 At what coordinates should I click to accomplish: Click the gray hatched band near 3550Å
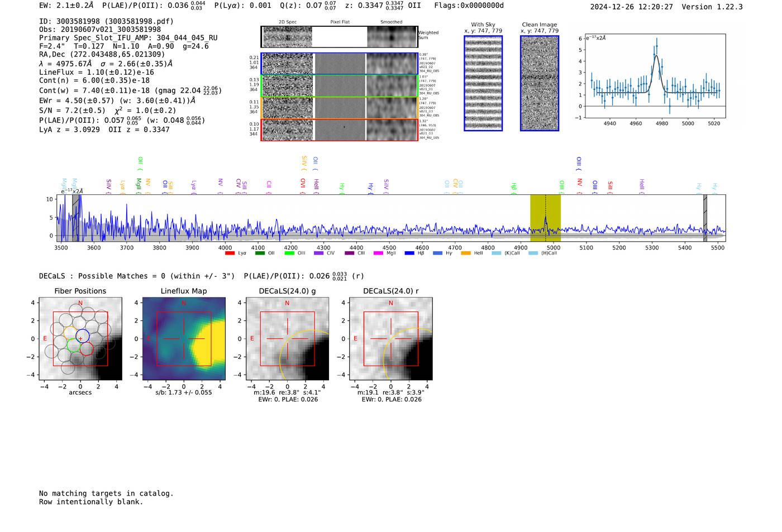tap(75, 218)
